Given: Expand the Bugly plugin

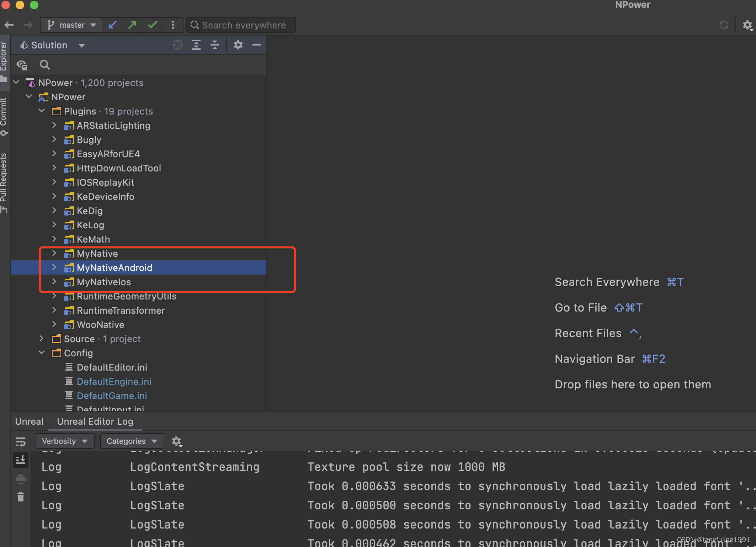Looking at the screenshot, I should [x=54, y=139].
